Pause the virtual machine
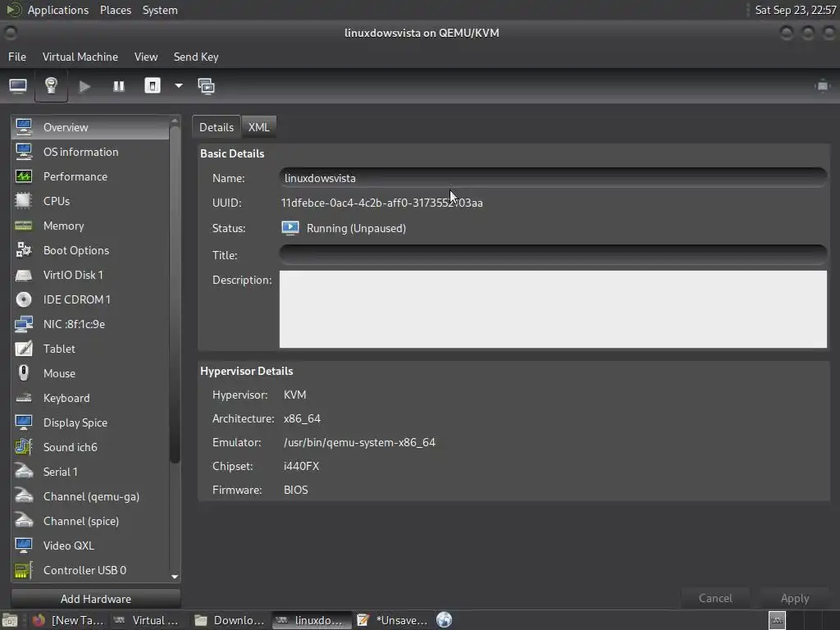 click(118, 85)
